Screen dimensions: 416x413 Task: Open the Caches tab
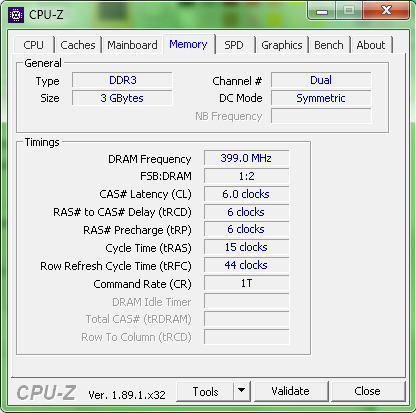(x=78, y=45)
